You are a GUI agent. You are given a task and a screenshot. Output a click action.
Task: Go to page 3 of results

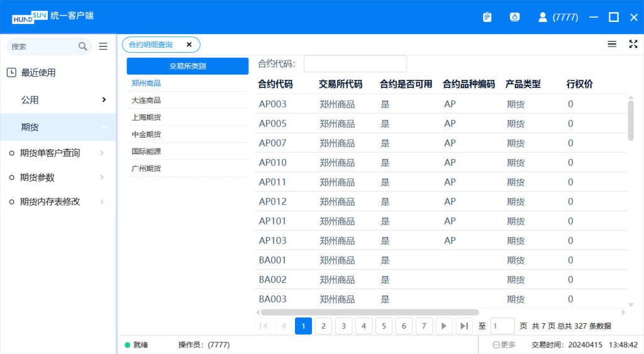[x=343, y=326]
